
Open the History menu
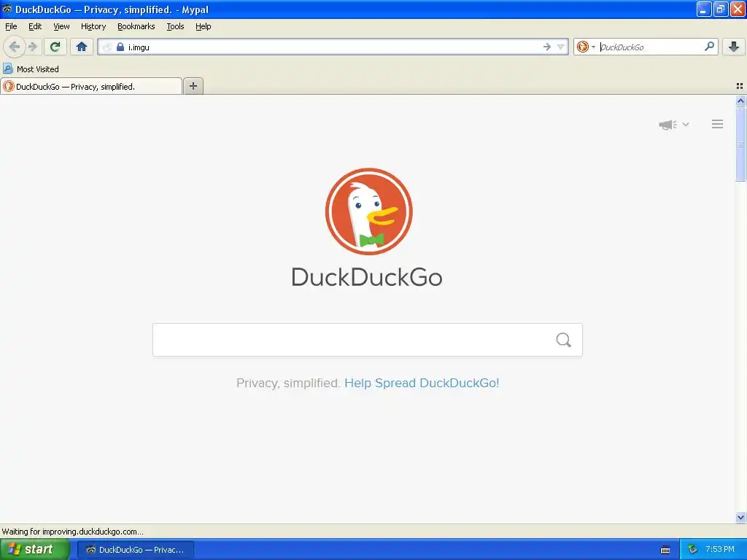93,26
